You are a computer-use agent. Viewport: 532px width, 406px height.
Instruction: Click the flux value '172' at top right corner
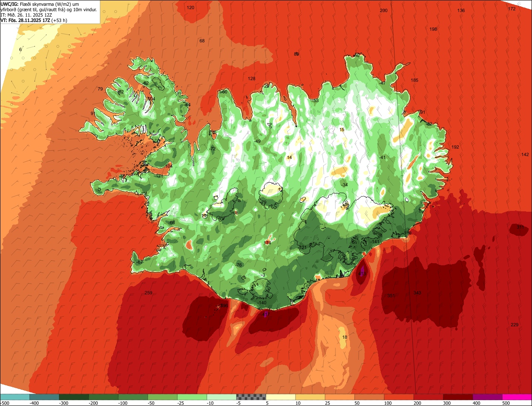tap(512, 9)
